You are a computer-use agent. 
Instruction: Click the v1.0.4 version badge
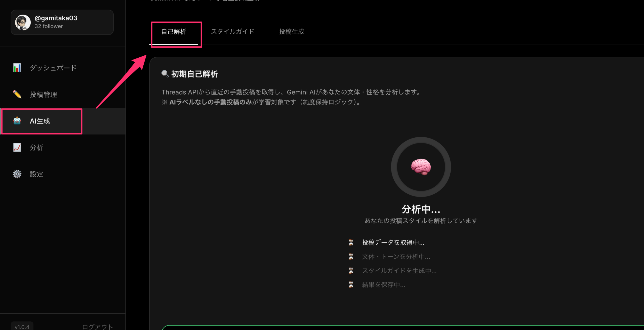click(22, 327)
